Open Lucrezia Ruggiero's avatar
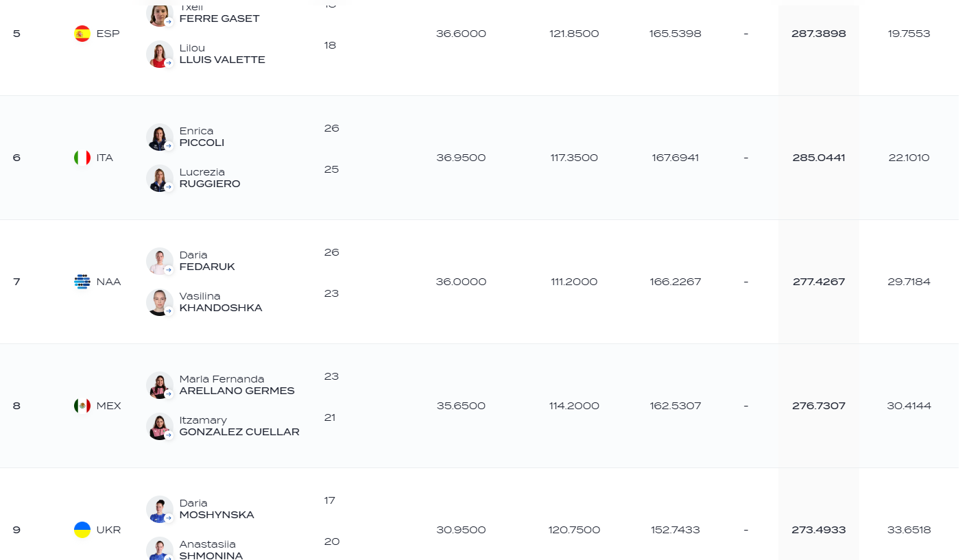969x560 pixels. point(160,178)
